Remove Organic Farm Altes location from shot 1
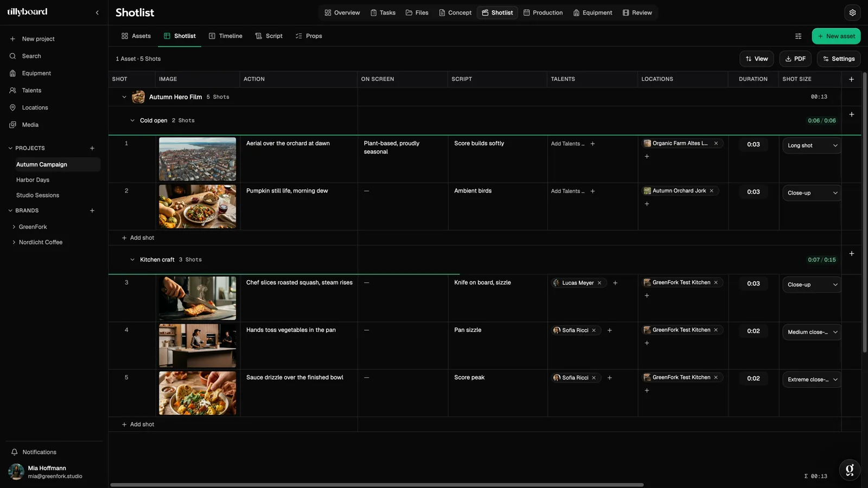The image size is (868, 488). tap(716, 144)
